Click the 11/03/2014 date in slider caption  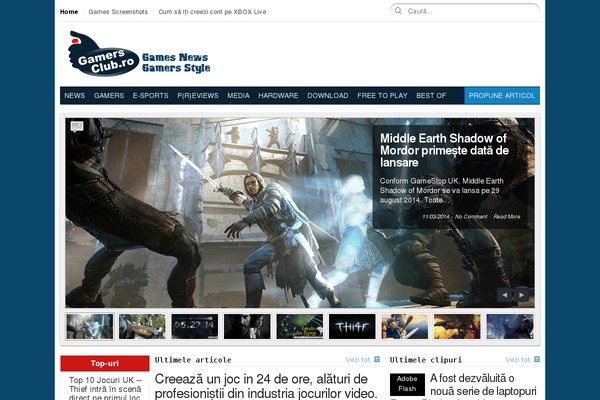[435, 217]
